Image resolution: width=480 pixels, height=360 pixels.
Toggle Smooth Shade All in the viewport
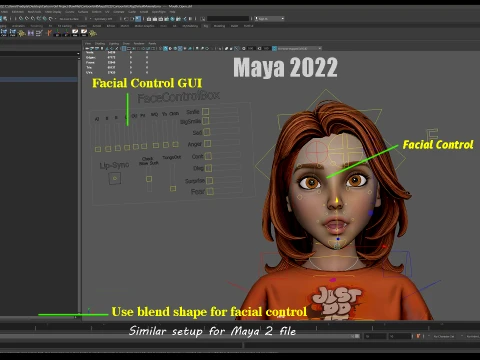point(165,48)
